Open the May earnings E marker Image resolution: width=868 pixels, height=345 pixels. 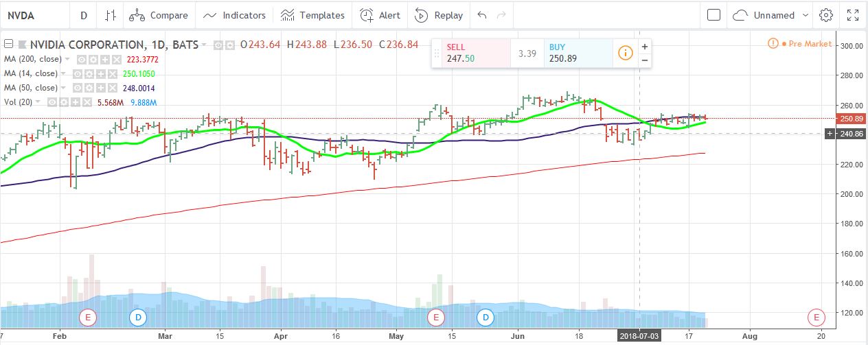pos(435,317)
